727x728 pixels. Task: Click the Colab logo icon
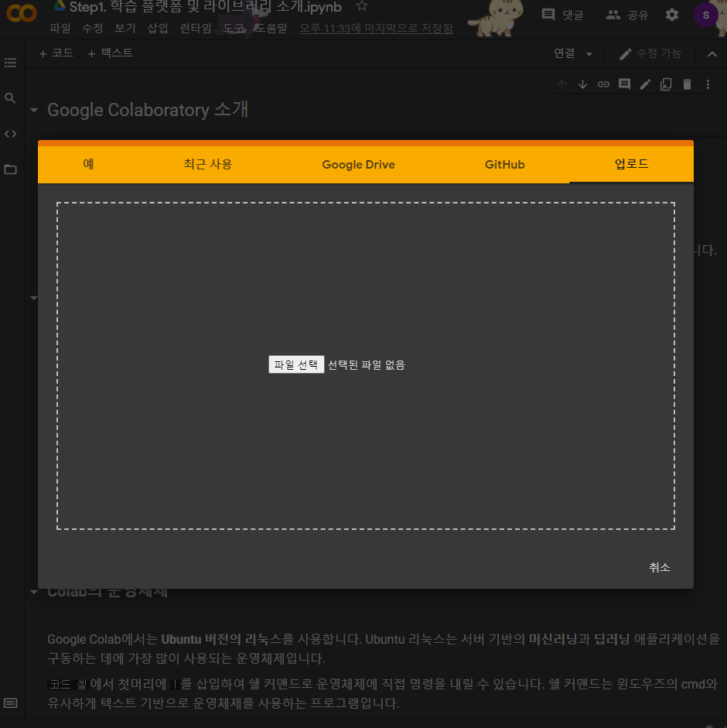point(22,12)
